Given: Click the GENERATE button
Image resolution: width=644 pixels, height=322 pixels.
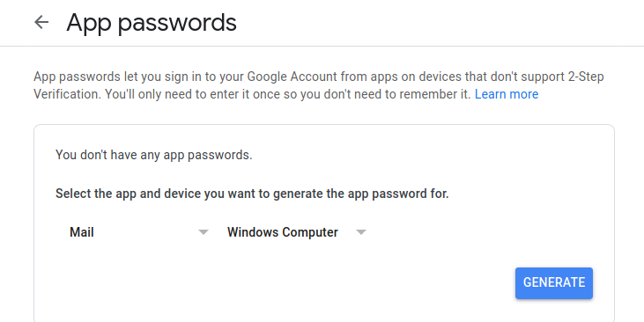Looking at the screenshot, I should [553, 283].
